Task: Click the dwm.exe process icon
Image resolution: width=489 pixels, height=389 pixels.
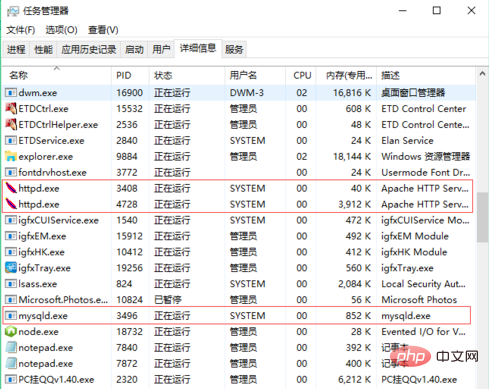Action: pos(11,93)
